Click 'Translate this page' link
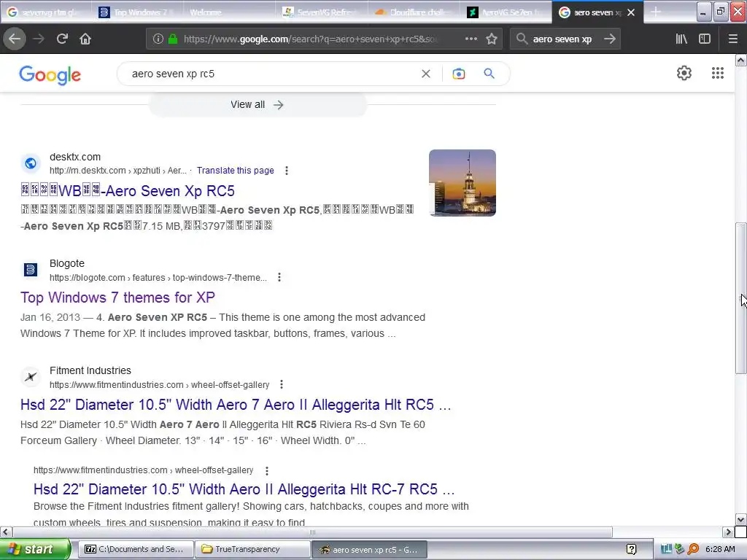This screenshot has width=747, height=560. coord(236,171)
